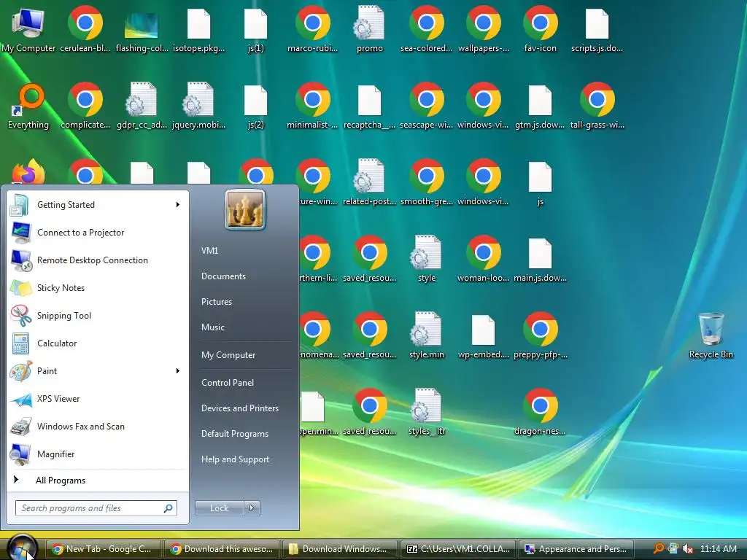Open Sticky Notes from Start menu
Screen dimensions: 747x560
[x=97, y=287]
